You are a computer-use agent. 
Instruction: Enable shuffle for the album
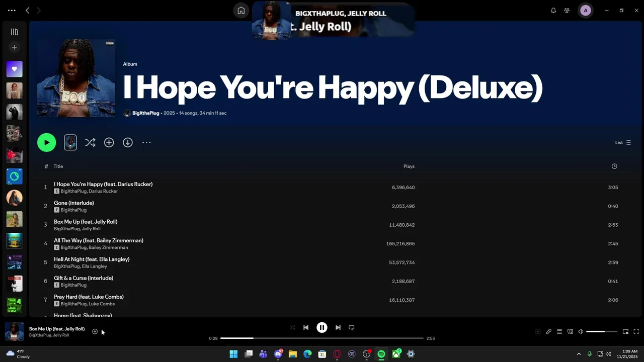(x=90, y=142)
